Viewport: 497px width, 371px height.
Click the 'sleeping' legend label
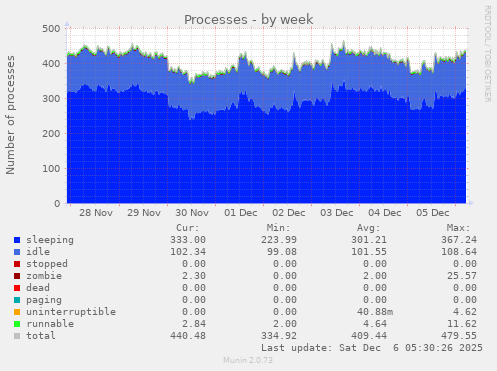pyautogui.click(x=50, y=240)
